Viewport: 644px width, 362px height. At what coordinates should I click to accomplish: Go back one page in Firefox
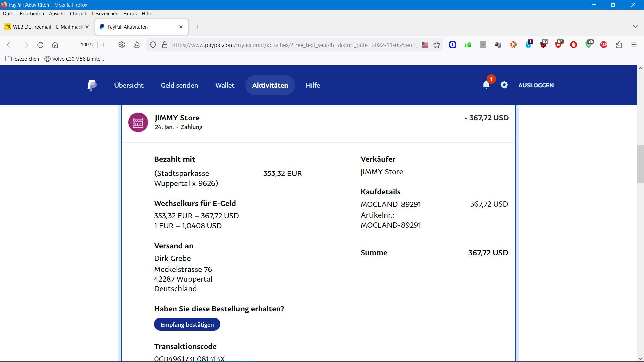(x=10, y=45)
